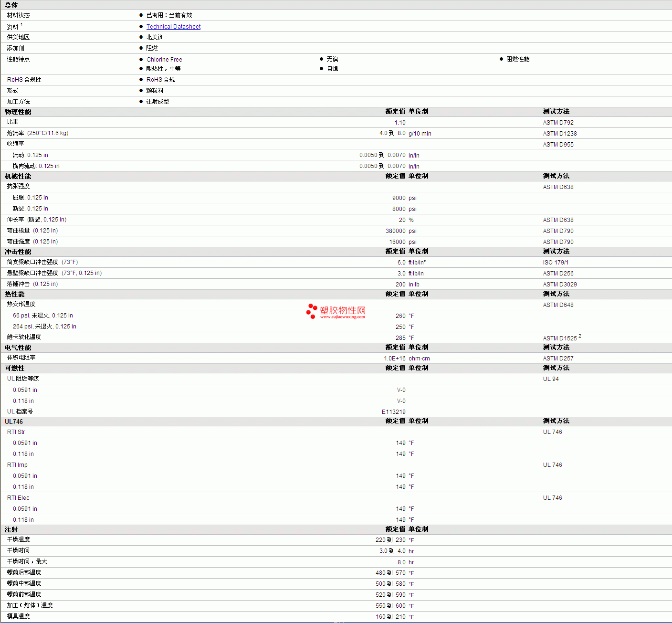Click the elongation at break value 20
The height and width of the screenshot is (623, 672).
[x=402, y=220]
